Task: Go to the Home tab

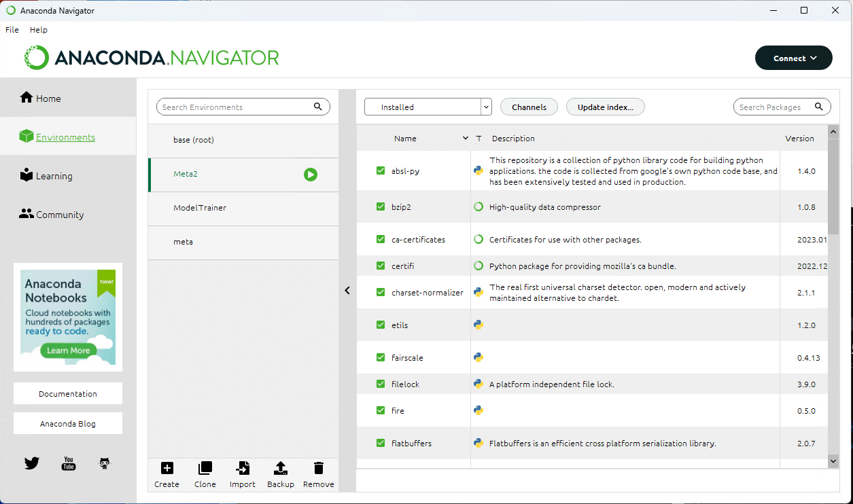Action: click(68, 98)
